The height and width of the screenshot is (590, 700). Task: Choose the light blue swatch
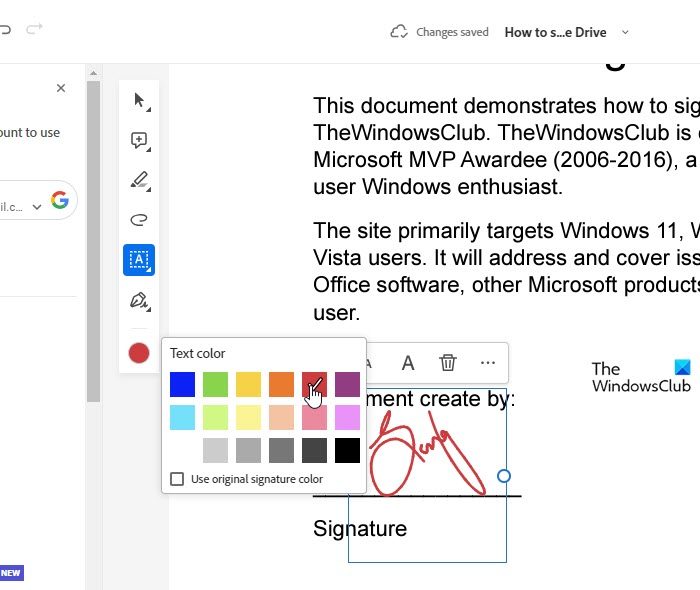click(182, 417)
